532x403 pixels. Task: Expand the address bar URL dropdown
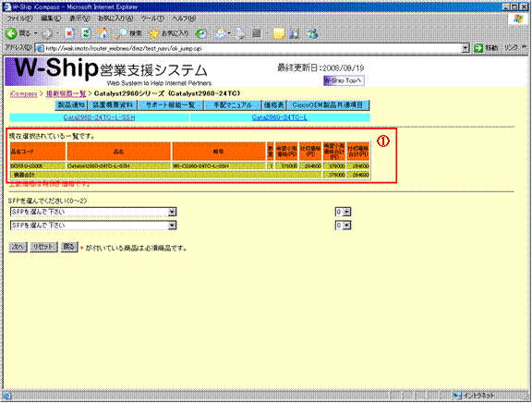(x=465, y=48)
